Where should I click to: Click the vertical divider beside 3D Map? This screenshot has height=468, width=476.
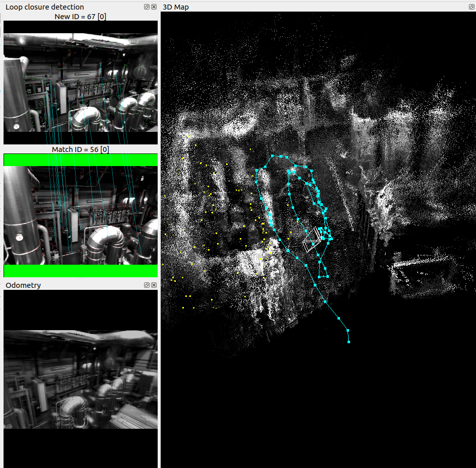click(160, 237)
